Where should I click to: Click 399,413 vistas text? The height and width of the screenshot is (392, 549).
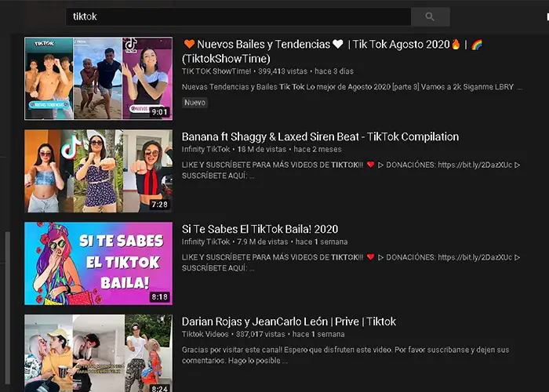282,71
